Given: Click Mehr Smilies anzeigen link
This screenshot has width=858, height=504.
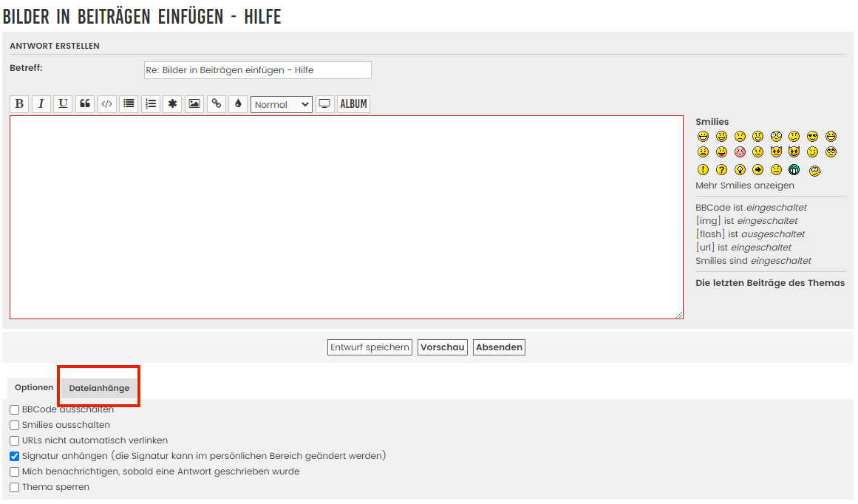Looking at the screenshot, I should [x=744, y=185].
